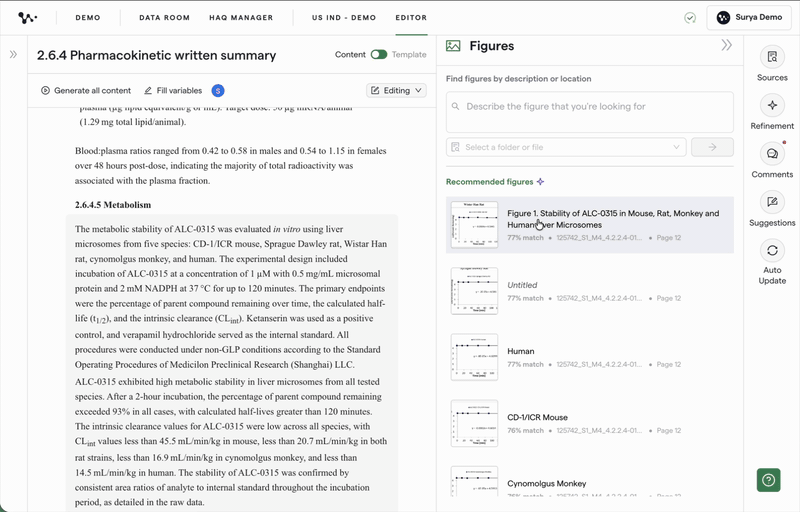The height and width of the screenshot is (512, 800).
Task: Select the Template mode label
Action: pyautogui.click(x=409, y=55)
